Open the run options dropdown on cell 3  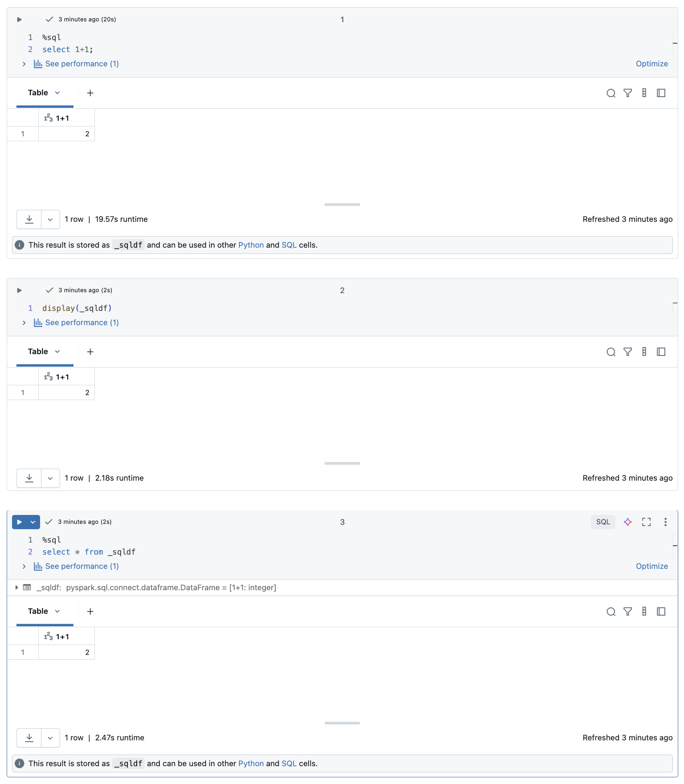[32, 522]
